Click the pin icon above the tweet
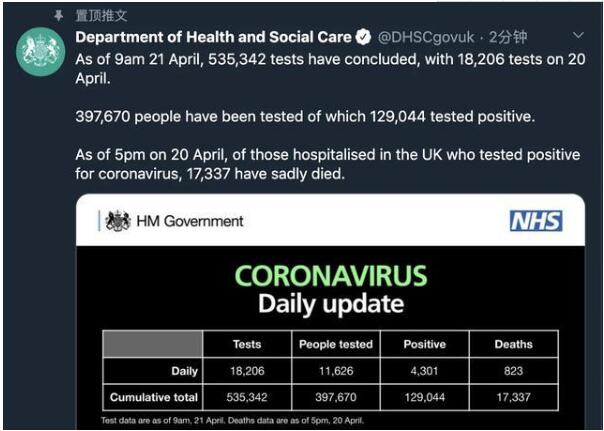604x431 pixels. (59, 16)
